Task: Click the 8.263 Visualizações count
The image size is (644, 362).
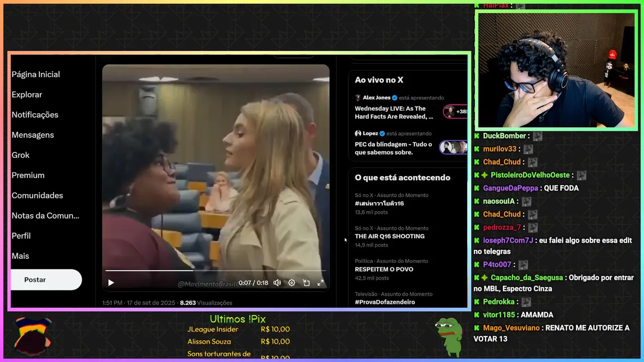Action: click(206, 303)
